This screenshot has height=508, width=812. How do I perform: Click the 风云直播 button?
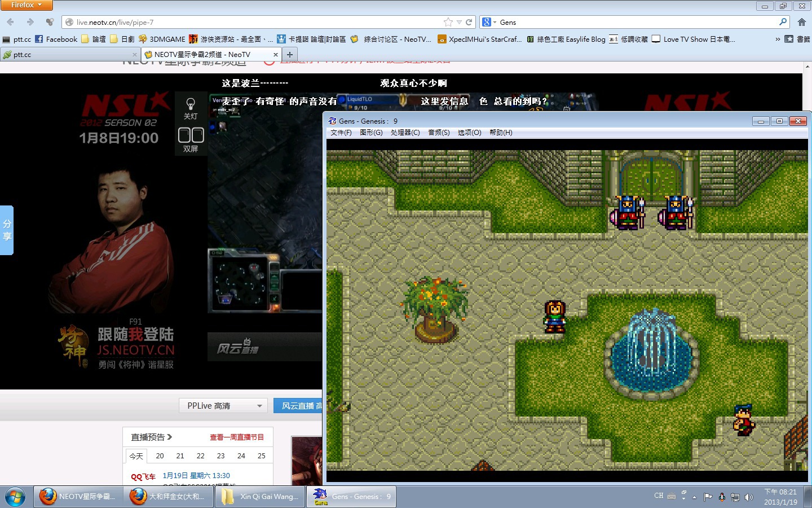coord(298,406)
